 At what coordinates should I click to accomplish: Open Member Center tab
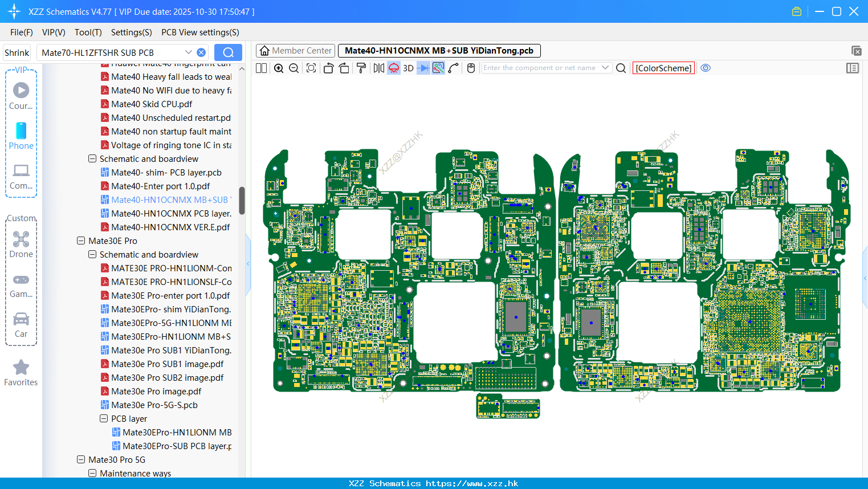295,51
